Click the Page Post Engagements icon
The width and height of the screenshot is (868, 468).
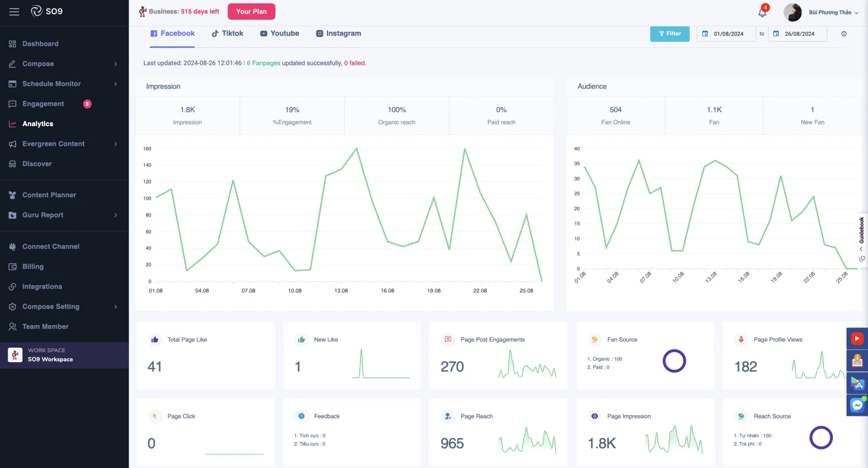tap(448, 340)
